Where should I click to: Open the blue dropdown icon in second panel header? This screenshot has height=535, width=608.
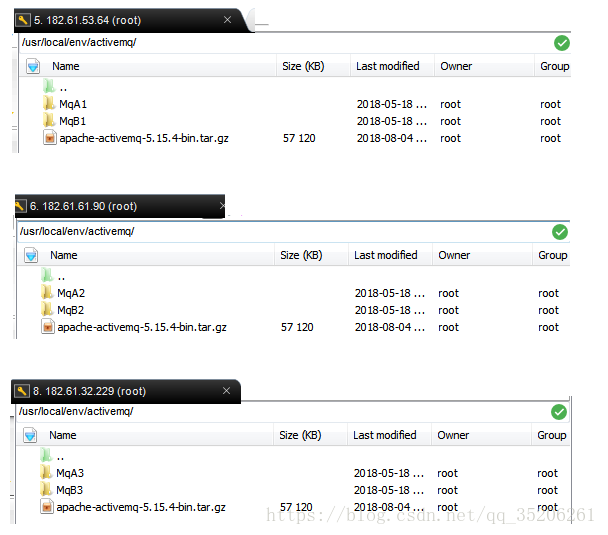31,255
